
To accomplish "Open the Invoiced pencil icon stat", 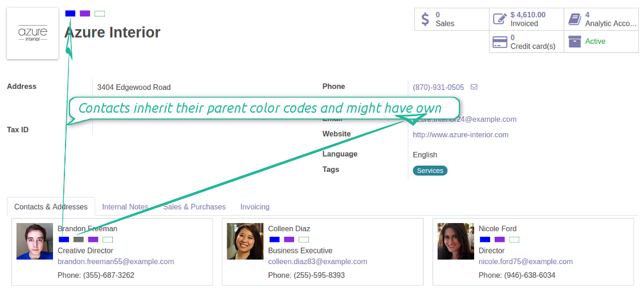I will click(500, 19).
